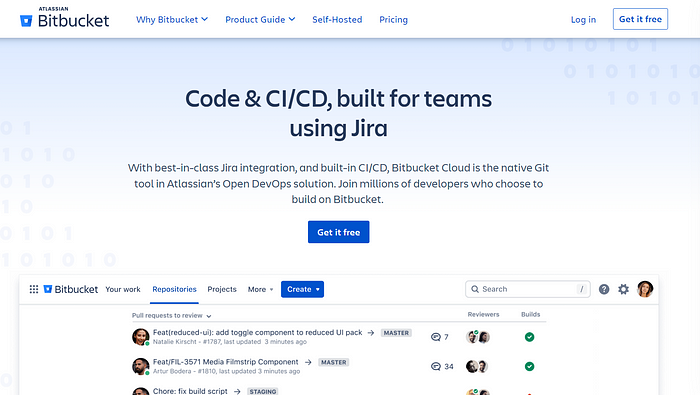Click the Log in link

(x=583, y=20)
